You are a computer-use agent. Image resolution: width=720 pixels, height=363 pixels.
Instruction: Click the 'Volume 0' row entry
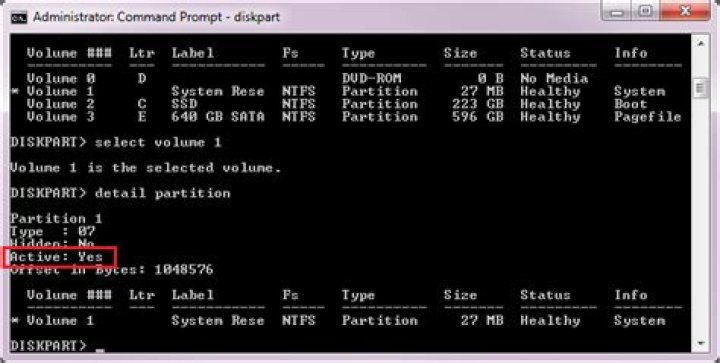61,78
